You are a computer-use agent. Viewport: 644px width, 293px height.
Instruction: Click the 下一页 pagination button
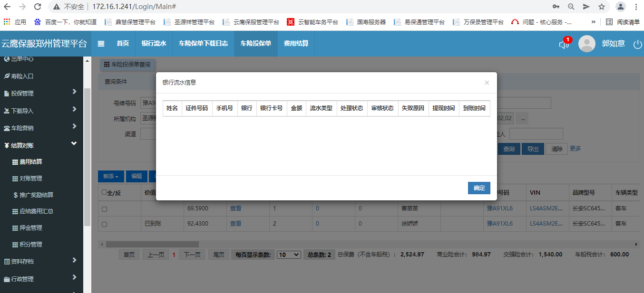click(x=192, y=255)
